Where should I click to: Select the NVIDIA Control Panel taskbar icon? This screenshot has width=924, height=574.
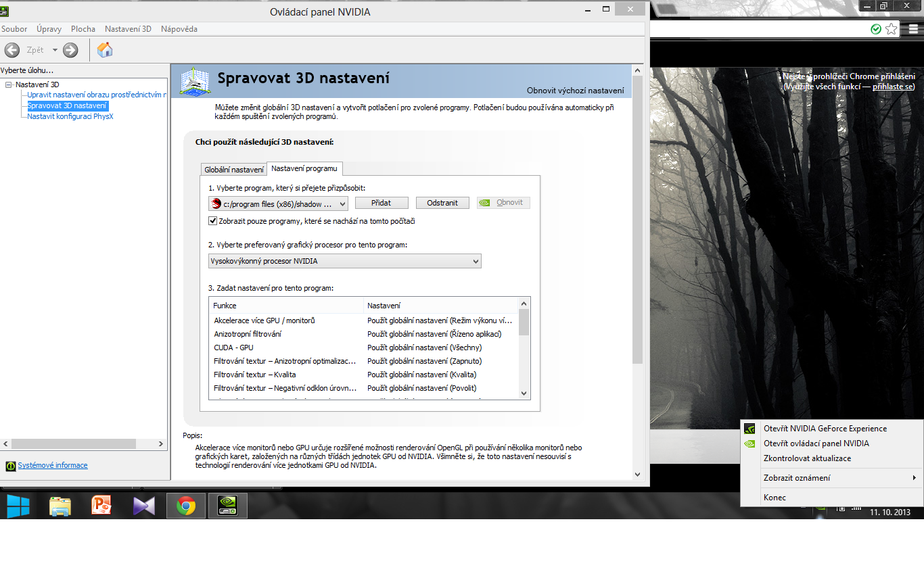click(x=227, y=506)
